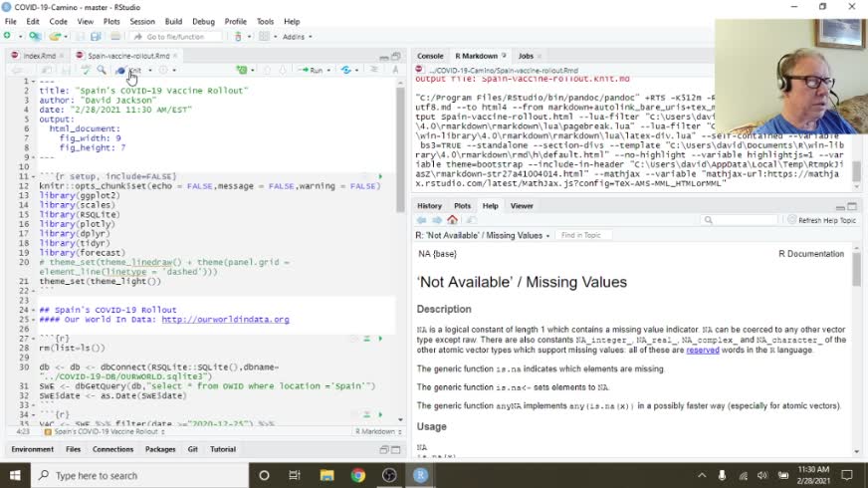Screen dimensions: 868x488
Task: Go to next section down-arrow icon
Action: [x=283, y=71]
